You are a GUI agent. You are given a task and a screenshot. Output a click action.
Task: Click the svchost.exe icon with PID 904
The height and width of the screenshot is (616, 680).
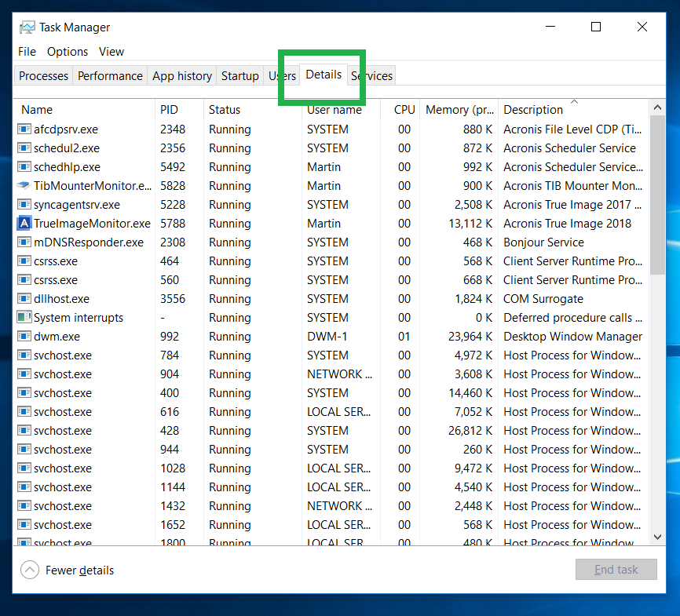click(x=24, y=374)
